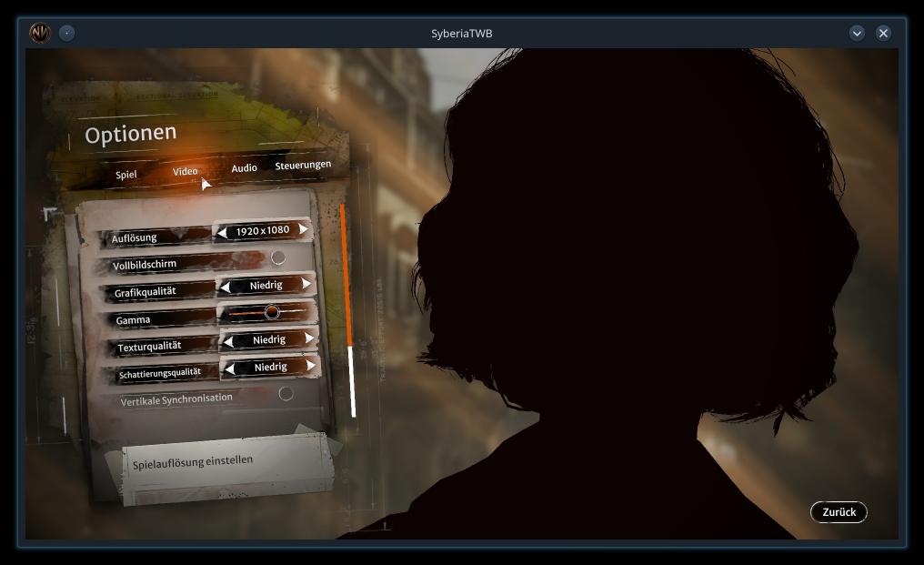
Task: Click the Grafikqualität label
Action: tap(145, 292)
